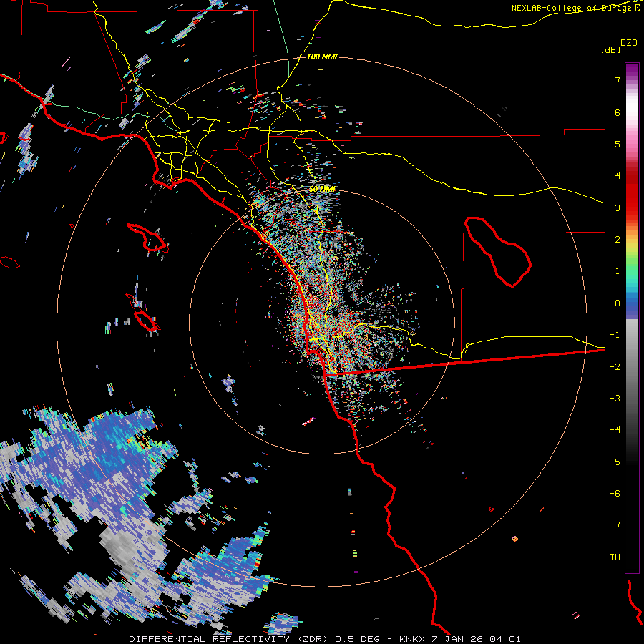Click the "TH" threshold label on scale
644x644 pixels.
point(615,557)
